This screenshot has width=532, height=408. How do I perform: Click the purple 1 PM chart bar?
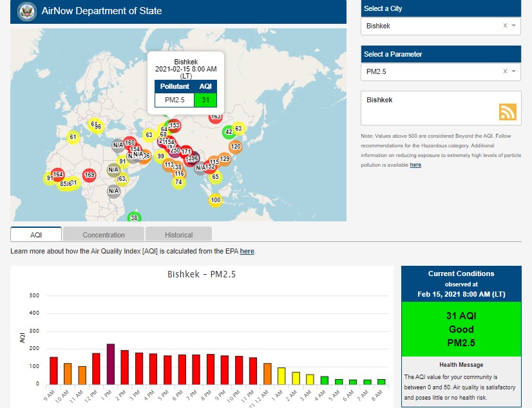111,364
